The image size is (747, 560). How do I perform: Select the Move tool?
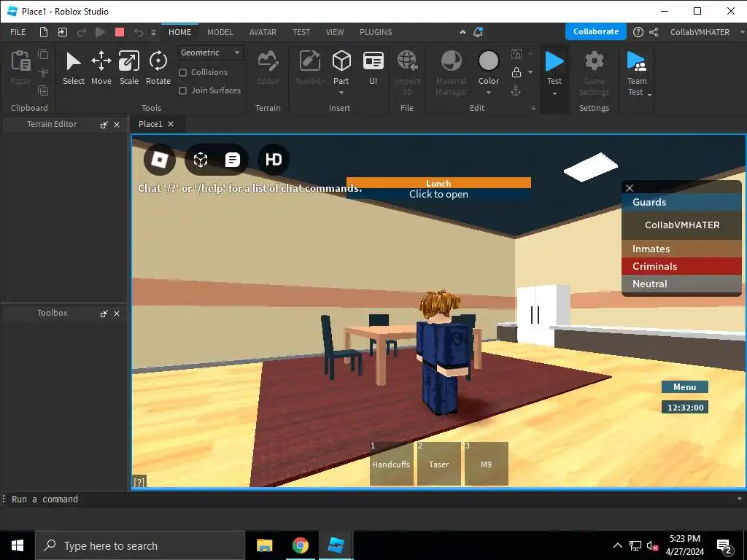[101, 68]
